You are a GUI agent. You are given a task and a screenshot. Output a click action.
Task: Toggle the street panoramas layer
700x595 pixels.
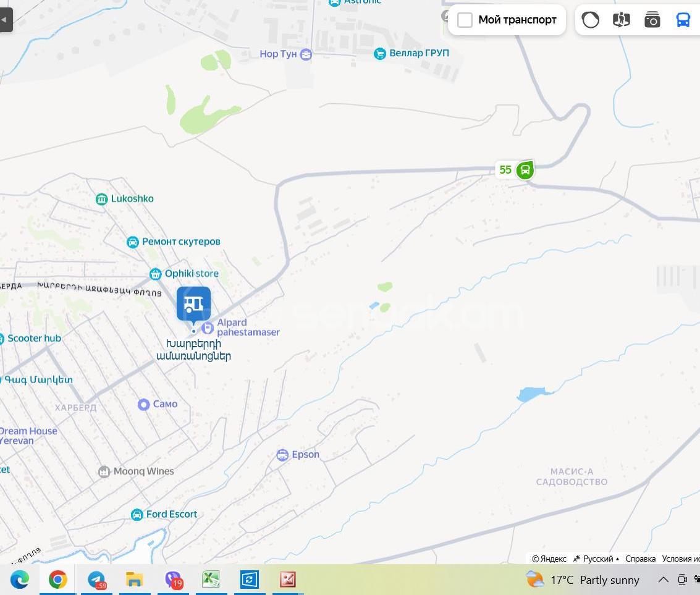[621, 20]
